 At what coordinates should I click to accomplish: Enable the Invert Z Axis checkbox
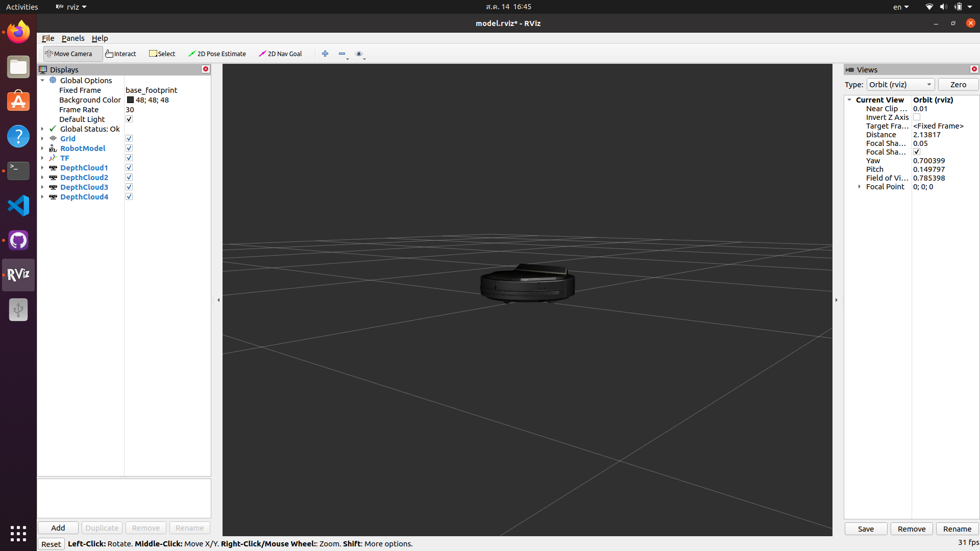pos(917,117)
